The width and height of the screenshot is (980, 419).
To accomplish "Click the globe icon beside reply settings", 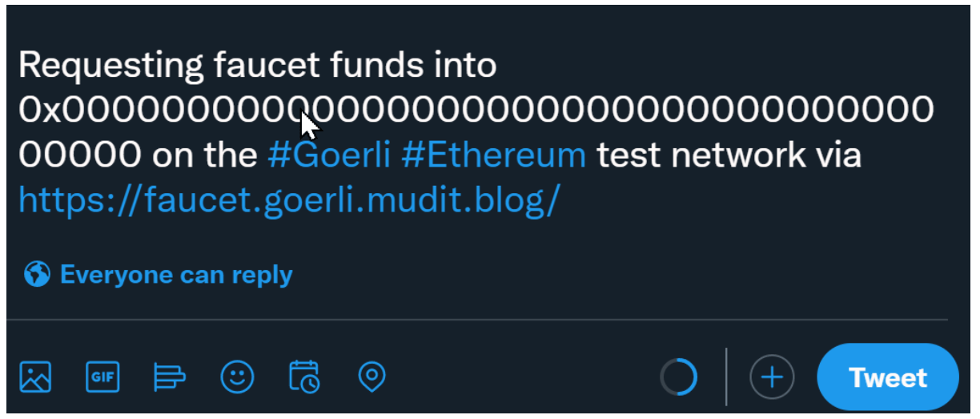I will click(37, 275).
